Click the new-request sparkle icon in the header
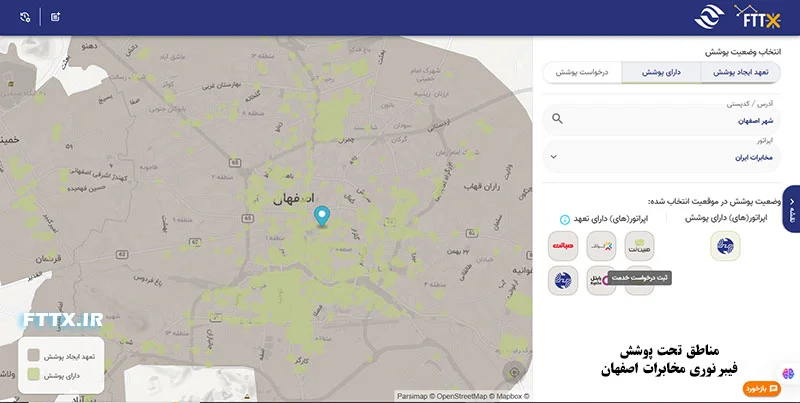Viewport: 800px width, 403px height. click(56, 17)
